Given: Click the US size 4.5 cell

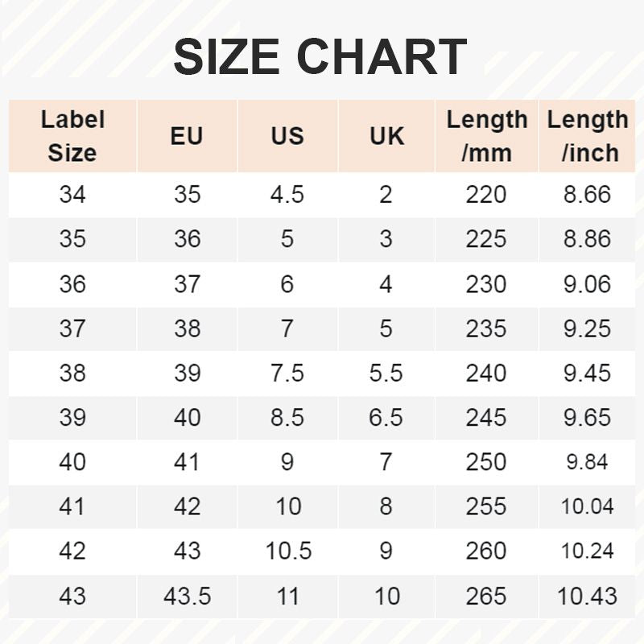Looking at the screenshot, I should (287, 195).
